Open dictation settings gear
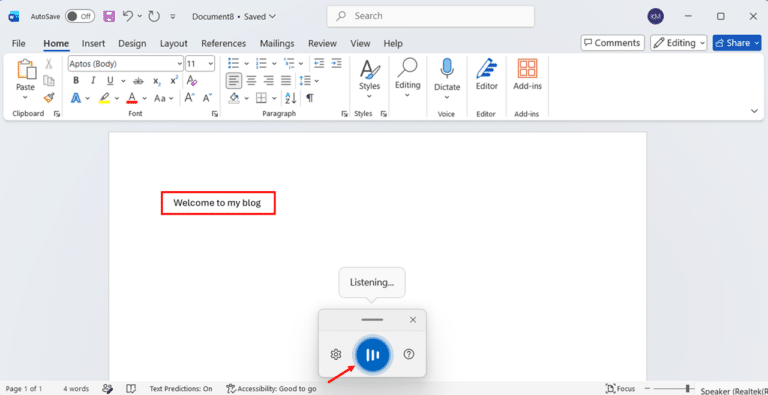Screen dimensions: 768x395 pos(336,354)
